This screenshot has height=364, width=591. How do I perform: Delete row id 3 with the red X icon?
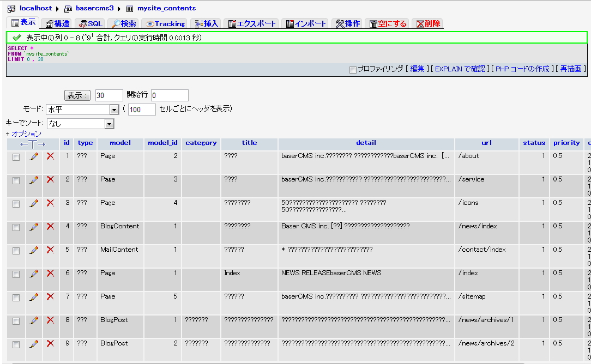(50, 203)
